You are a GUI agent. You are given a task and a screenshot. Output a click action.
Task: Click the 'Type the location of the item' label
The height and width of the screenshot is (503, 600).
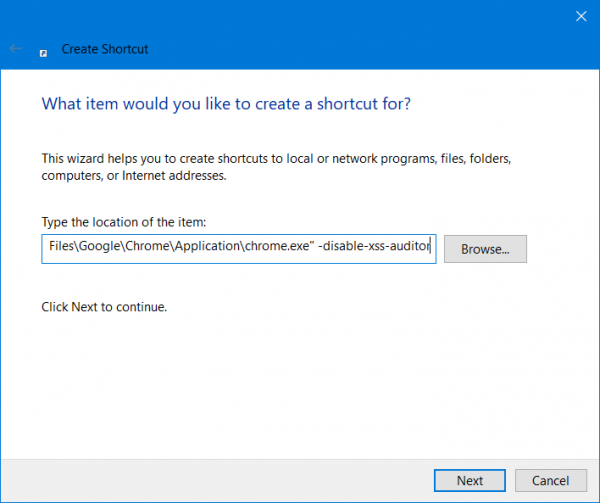pos(123,221)
